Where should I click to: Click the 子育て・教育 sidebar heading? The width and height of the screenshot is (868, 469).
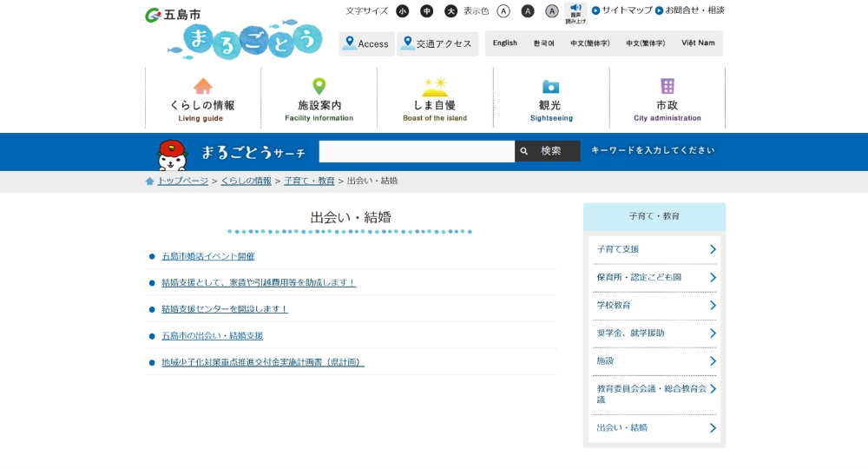pos(654,216)
